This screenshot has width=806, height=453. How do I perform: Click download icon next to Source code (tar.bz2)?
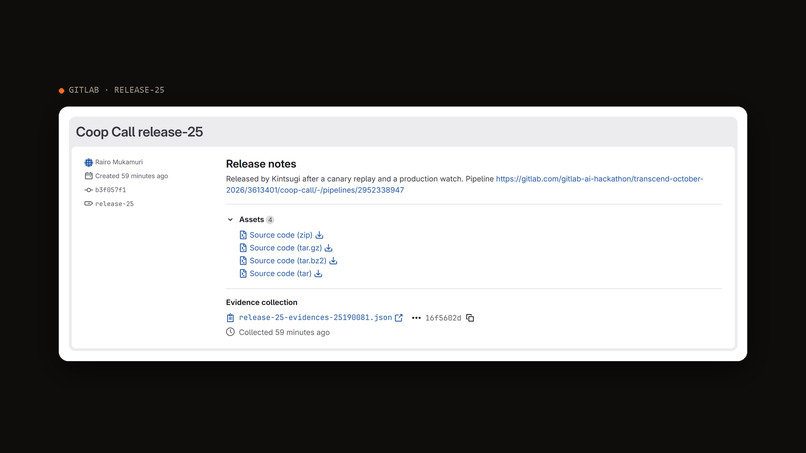pyautogui.click(x=333, y=261)
